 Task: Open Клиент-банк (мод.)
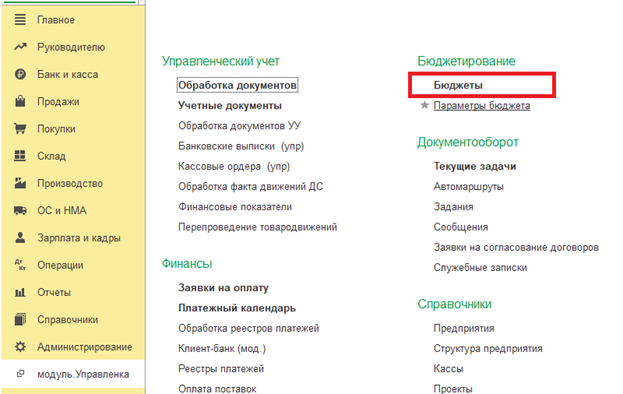[x=222, y=348]
